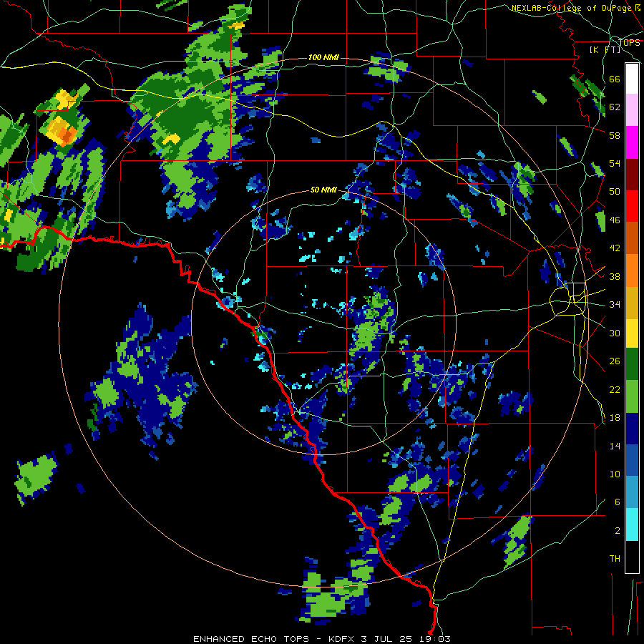The height and width of the screenshot is (644, 644).
Task: Click the [K FT] units label
Action: pos(605,49)
